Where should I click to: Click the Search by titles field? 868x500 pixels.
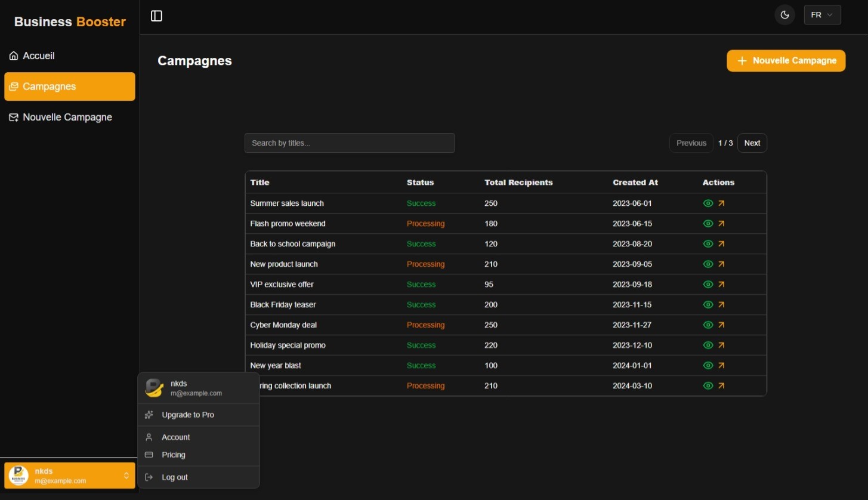[x=349, y=143]
